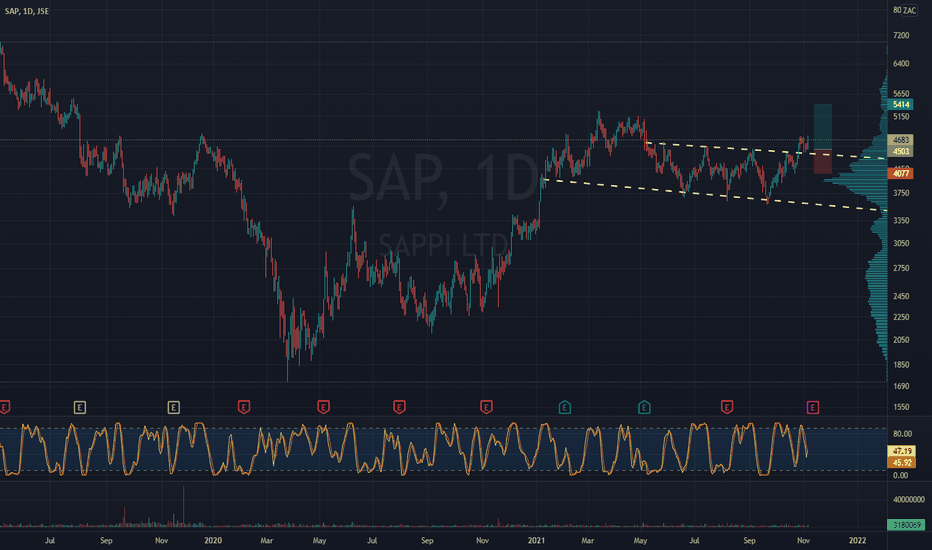932x550 pixels.
Task: Click the 2020 label on the time axis
Action: click(x=213, y=540)
